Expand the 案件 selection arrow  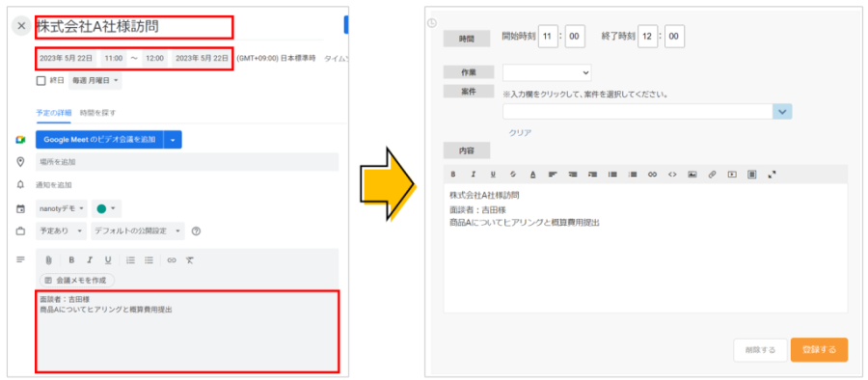[782, 111]
